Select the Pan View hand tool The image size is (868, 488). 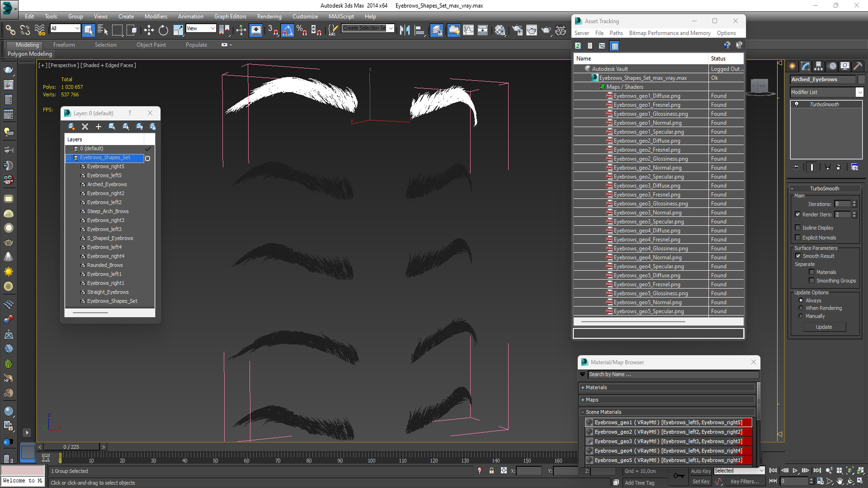[x=840, y=481]
